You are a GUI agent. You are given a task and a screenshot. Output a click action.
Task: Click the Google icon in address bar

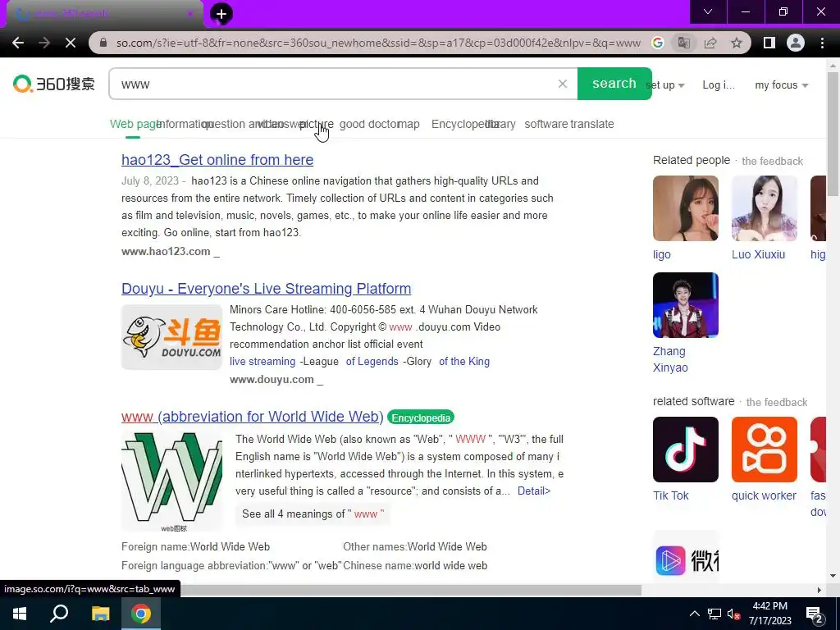coord(657,43)
